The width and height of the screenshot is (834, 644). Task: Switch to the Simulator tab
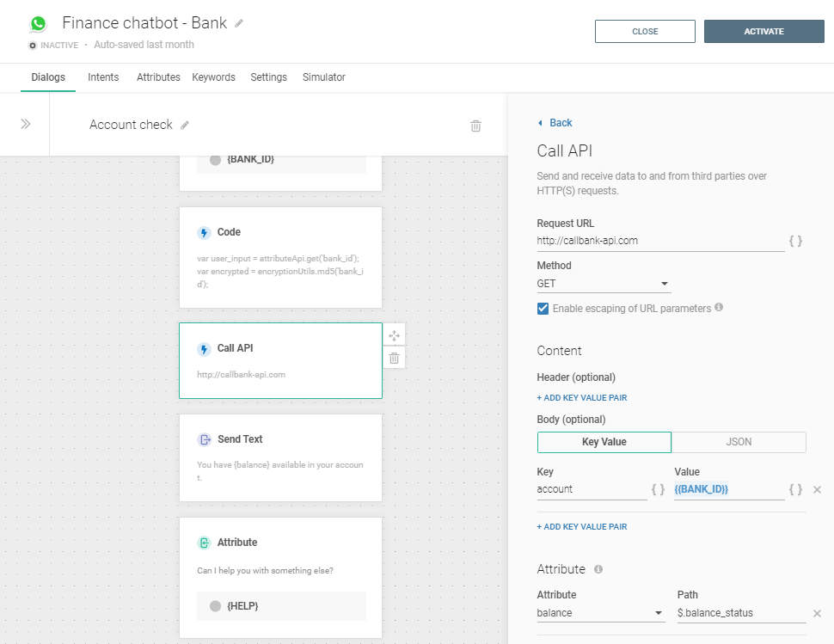click(x=323, y=77)
